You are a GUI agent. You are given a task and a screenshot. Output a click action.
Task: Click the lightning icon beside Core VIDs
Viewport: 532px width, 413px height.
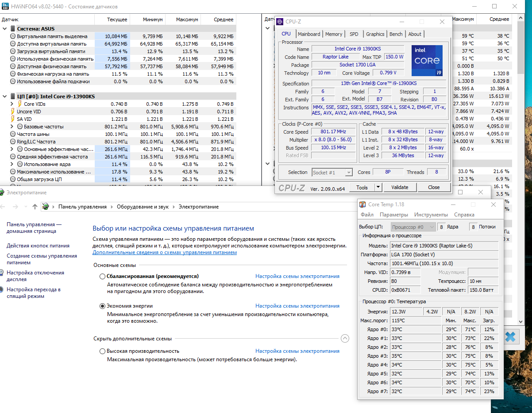point(19,104)
